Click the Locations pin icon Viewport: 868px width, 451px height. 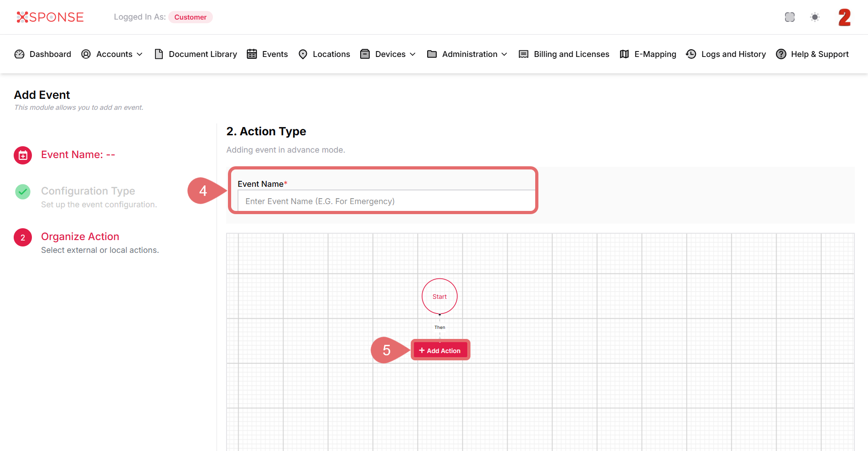pos(303,54)
